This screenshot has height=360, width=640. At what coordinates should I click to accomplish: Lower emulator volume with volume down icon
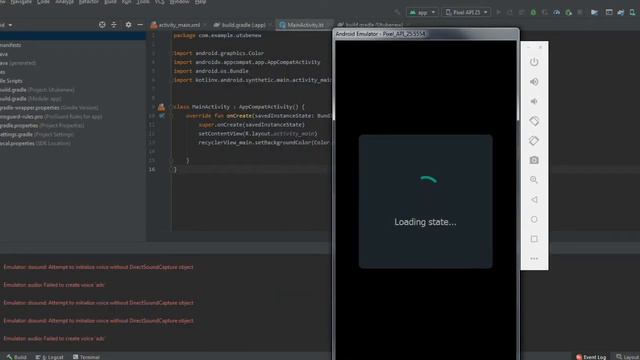pyautogui.click(x=534, y=101)
